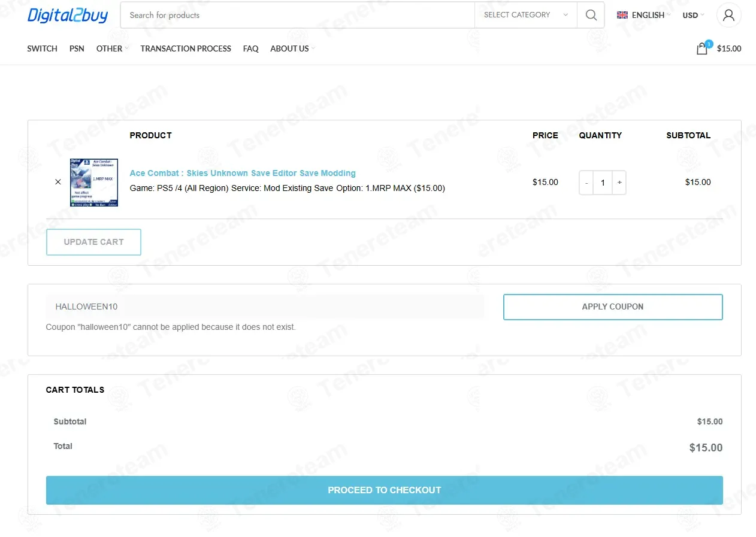Screen dimensions: 756x537
Task: Open Ace Combat Save Editor product link
Action: [x=243, y=173]
